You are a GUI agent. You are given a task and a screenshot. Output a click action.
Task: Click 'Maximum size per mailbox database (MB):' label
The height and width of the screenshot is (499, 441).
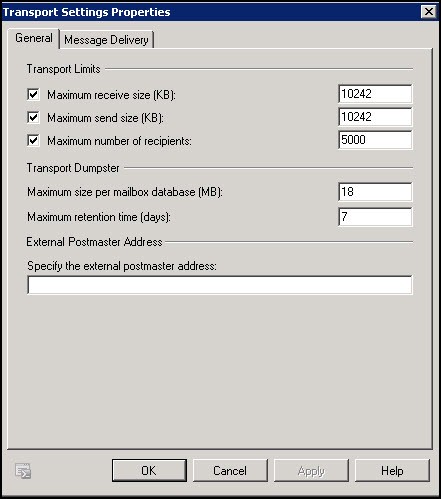tap(125, 192)
